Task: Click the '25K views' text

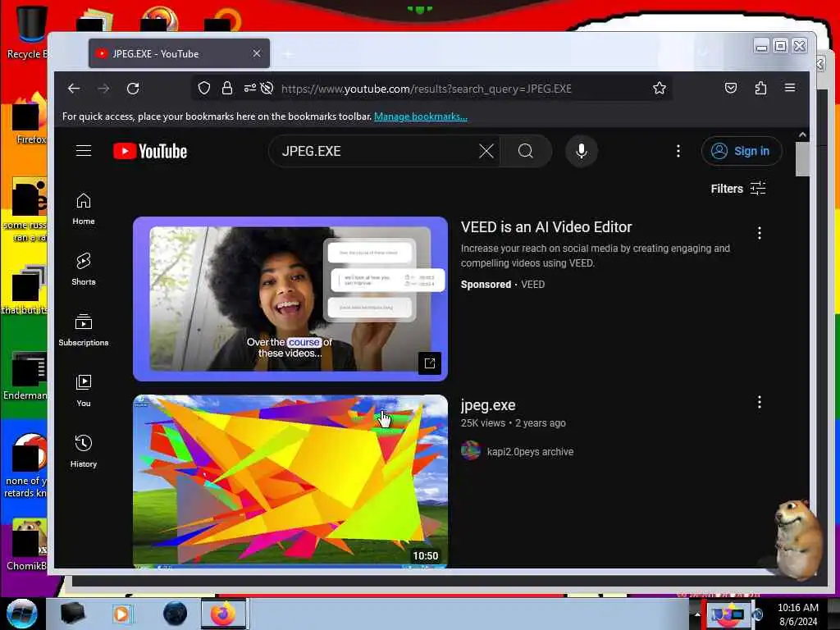Action: [482, 423]
